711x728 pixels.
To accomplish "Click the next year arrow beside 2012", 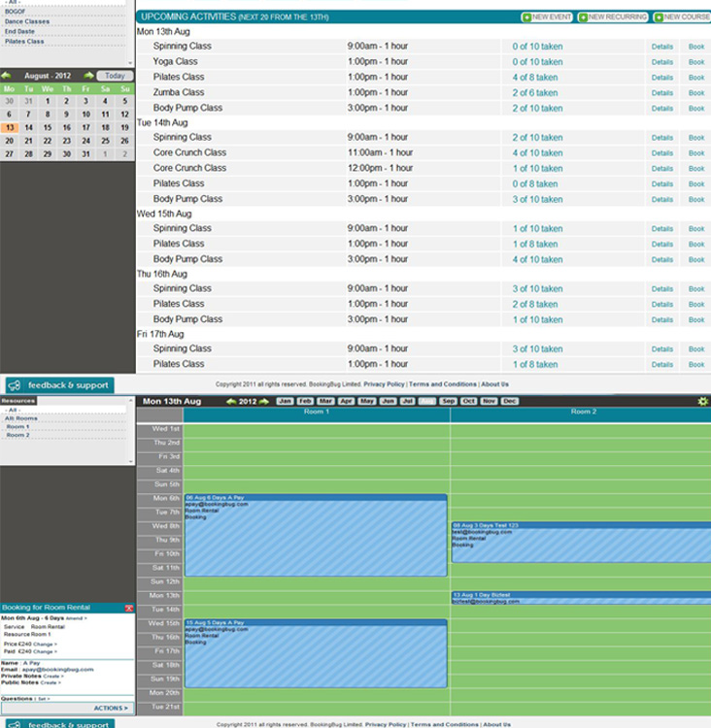I will 263,401.
